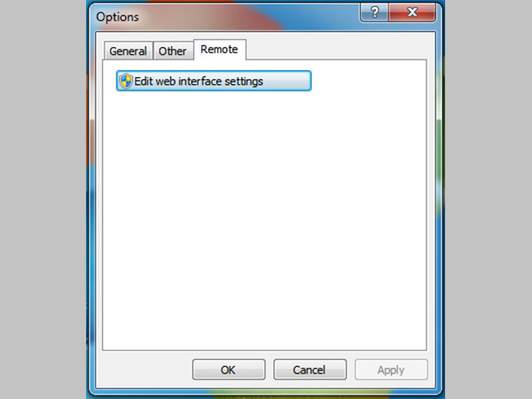View the Other settings page
Image resolution: width=532 pixels, height=399 pixels.
[173, 51]
